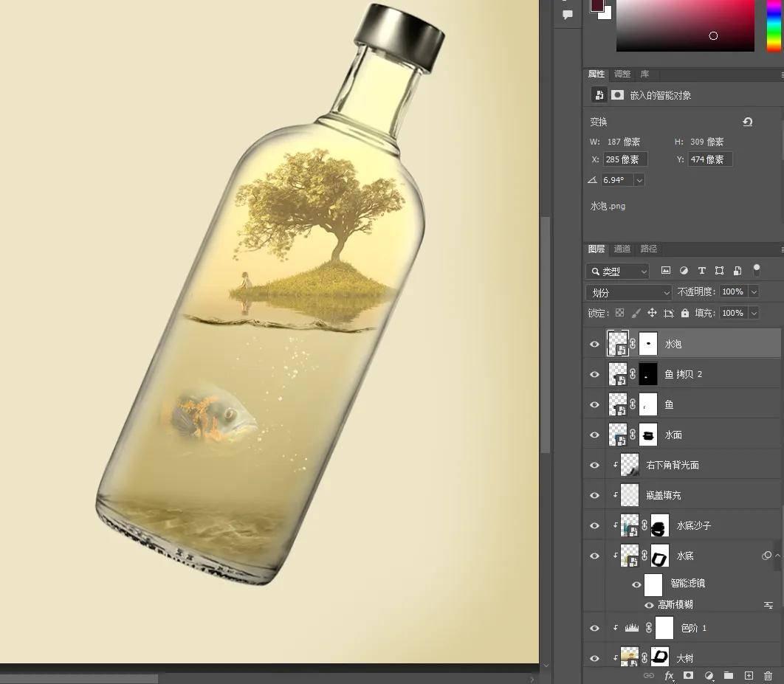Toggle visibility of the 水面 layer
The height and width of the screenshot is (684, 784).
coord(594,435)
